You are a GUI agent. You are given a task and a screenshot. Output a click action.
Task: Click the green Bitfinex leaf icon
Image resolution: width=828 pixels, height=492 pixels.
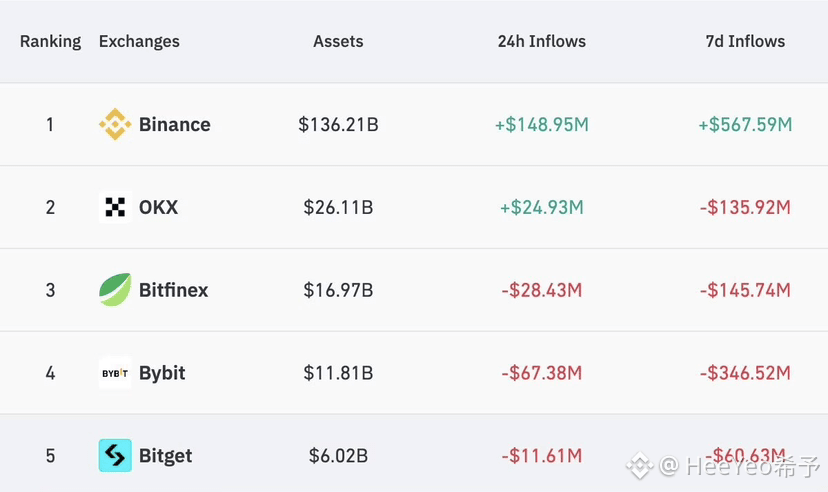click(x=115, y=290)
